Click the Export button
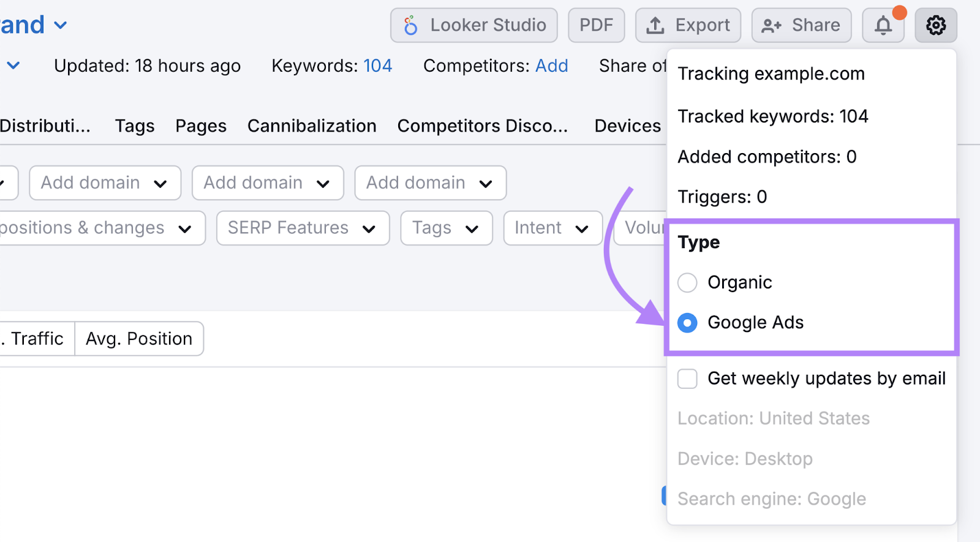Screen dimensions: 980x542 coord(688,26)
